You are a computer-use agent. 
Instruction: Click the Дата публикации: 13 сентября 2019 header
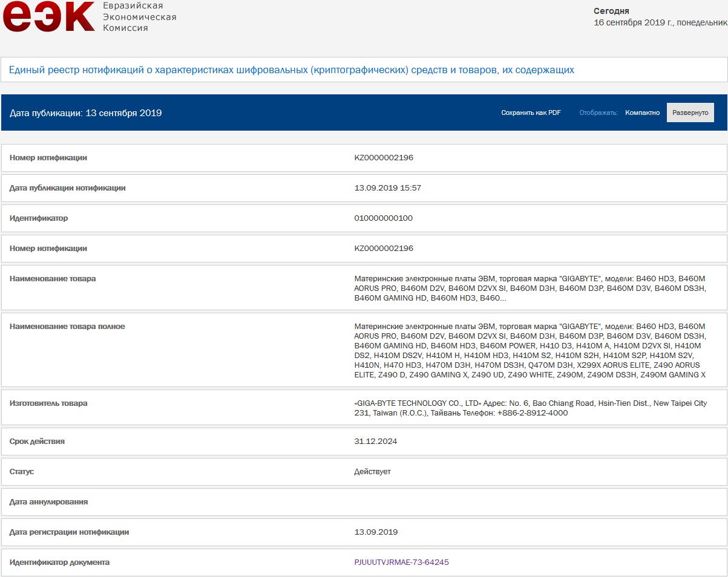coord(86,113)
